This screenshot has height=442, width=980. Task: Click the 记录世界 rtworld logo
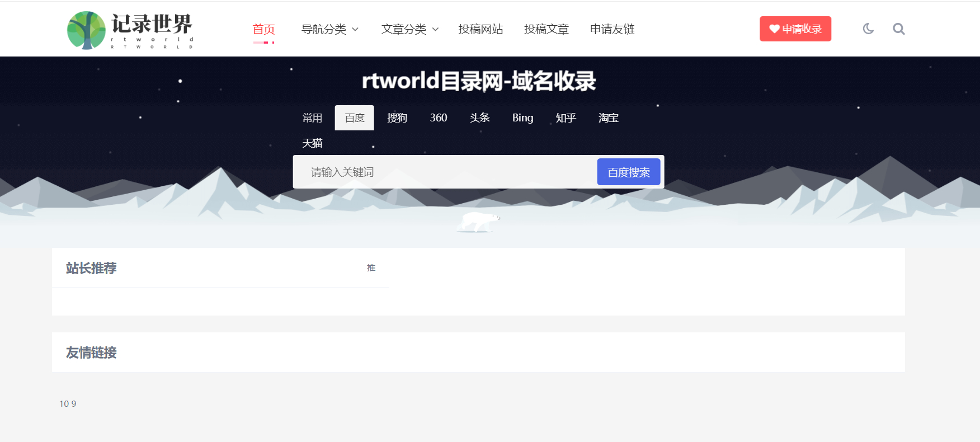(x=130, y=30)
